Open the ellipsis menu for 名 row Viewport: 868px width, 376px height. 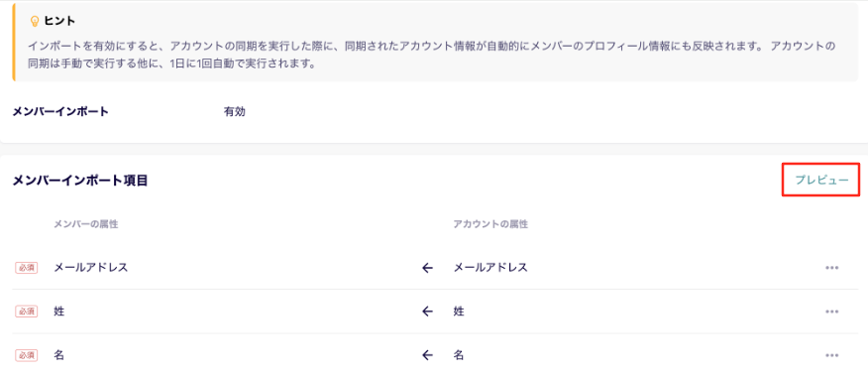831,355
